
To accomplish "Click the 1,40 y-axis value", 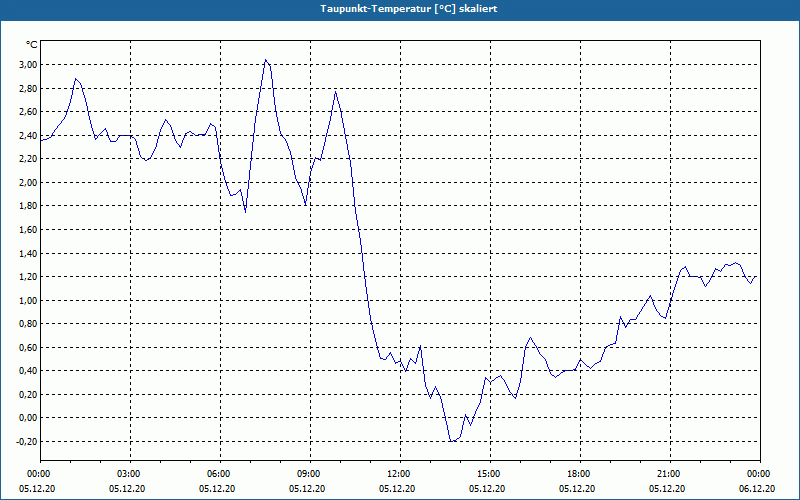I will 29,253.
